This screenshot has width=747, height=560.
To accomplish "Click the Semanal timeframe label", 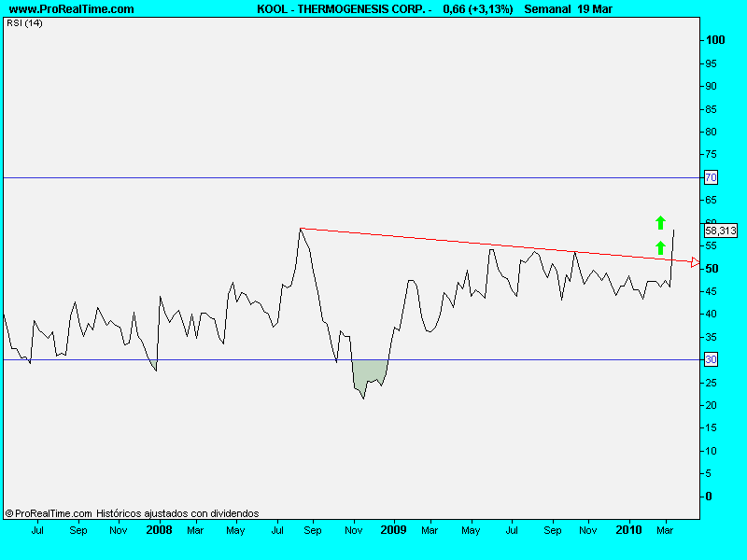I will coord(547,9).
